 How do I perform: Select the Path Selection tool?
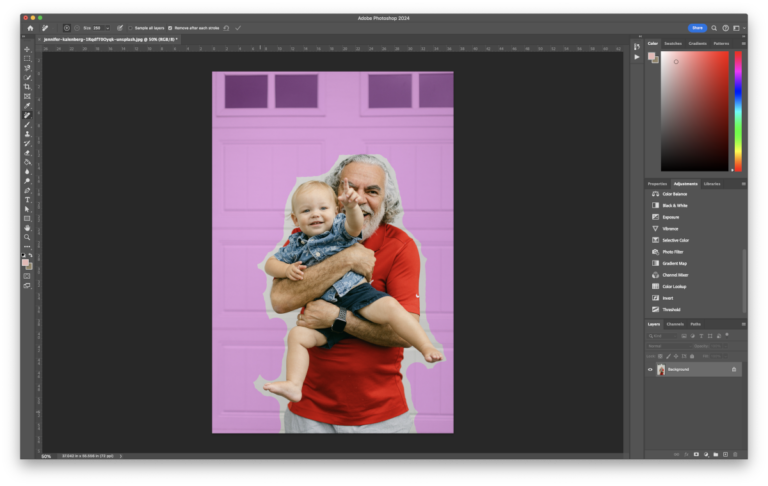tap(27, 209)
